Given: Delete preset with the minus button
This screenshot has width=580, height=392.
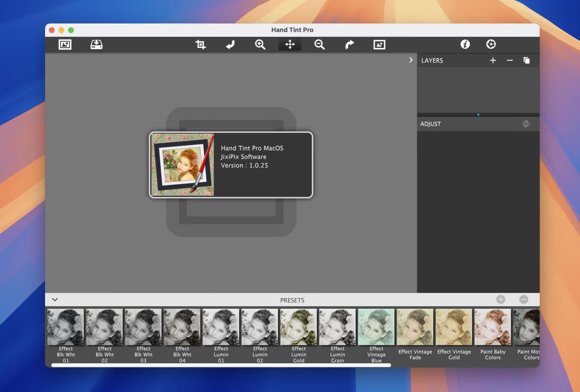Looking at the screenshot, I should click(524, 299).
